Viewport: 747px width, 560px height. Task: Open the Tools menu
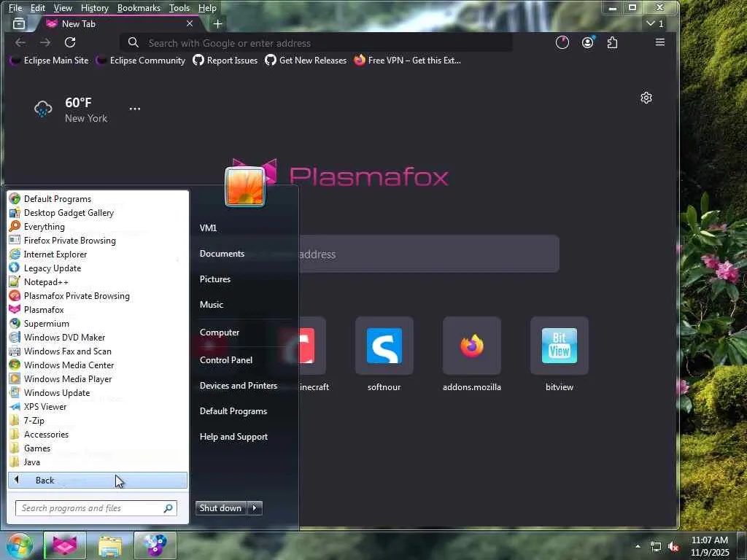coord(179,7)
